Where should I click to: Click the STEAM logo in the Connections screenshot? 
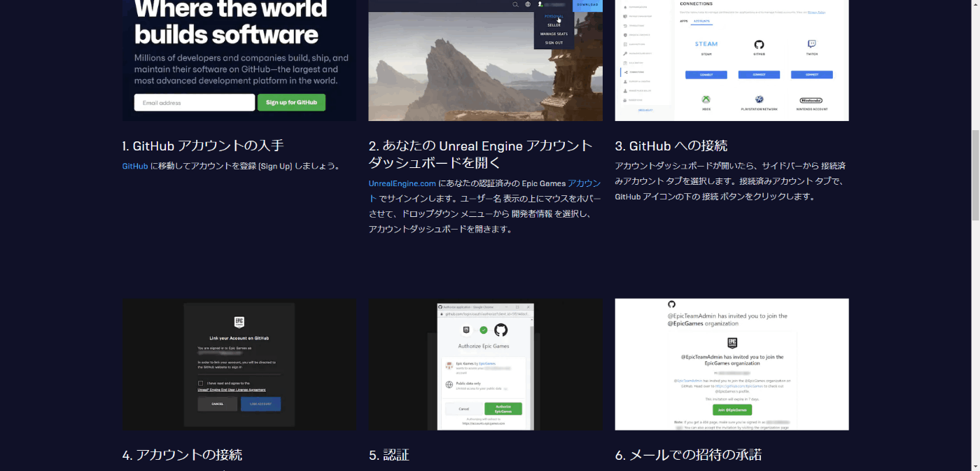tap(706, 44)
